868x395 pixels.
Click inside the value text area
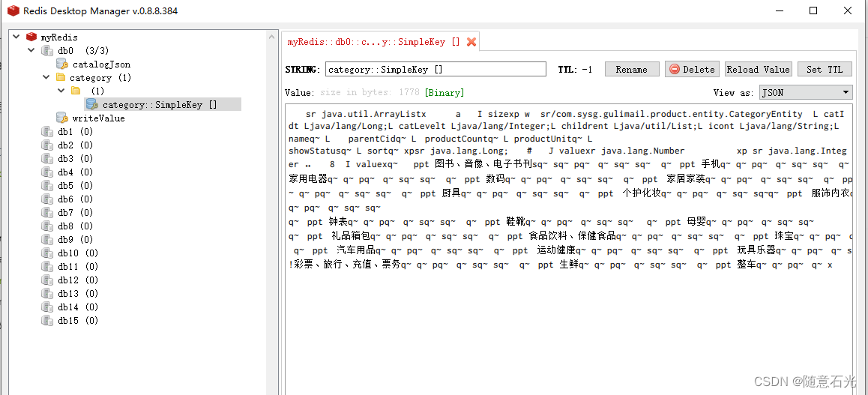click(x=568, y=249)
